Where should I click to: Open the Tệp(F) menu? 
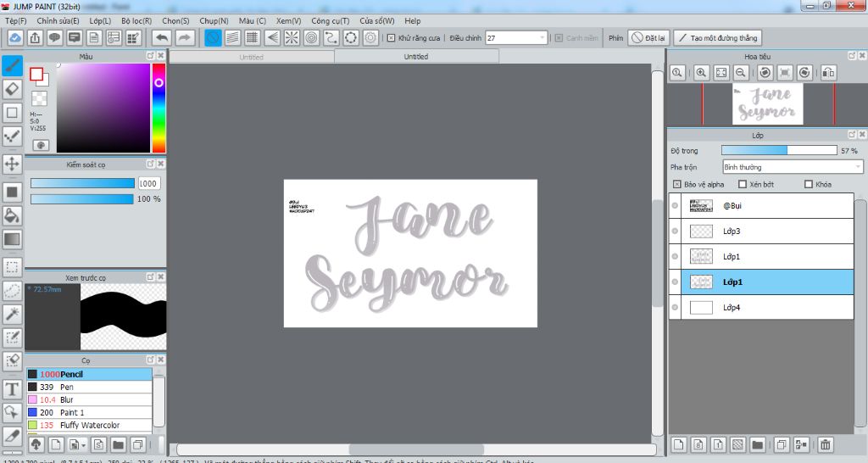point(16,20)
